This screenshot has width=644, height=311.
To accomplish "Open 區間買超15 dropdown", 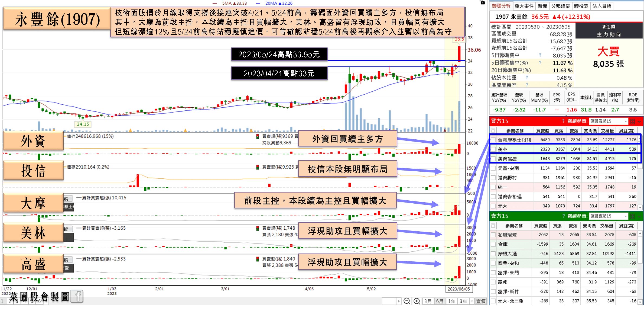I will coord(609,121).
